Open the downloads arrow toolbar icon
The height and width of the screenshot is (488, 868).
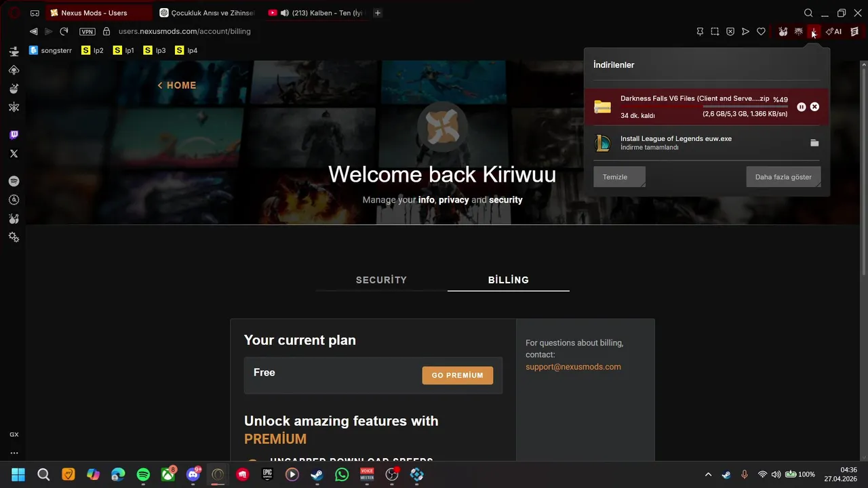tap(814, 31)
